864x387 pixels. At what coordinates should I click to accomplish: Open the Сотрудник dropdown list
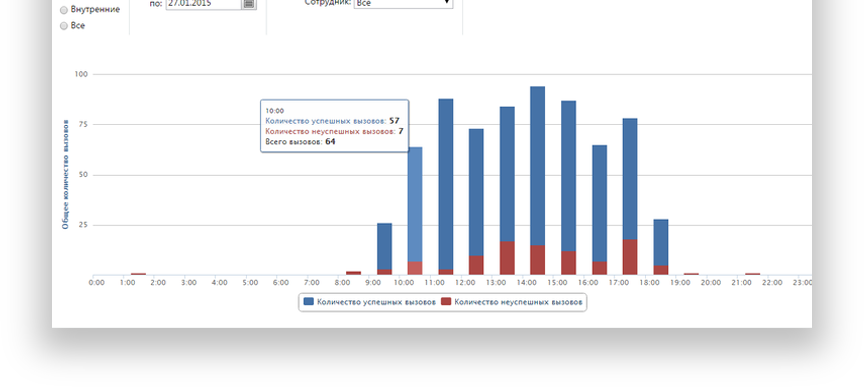click(x=403, y=3)
